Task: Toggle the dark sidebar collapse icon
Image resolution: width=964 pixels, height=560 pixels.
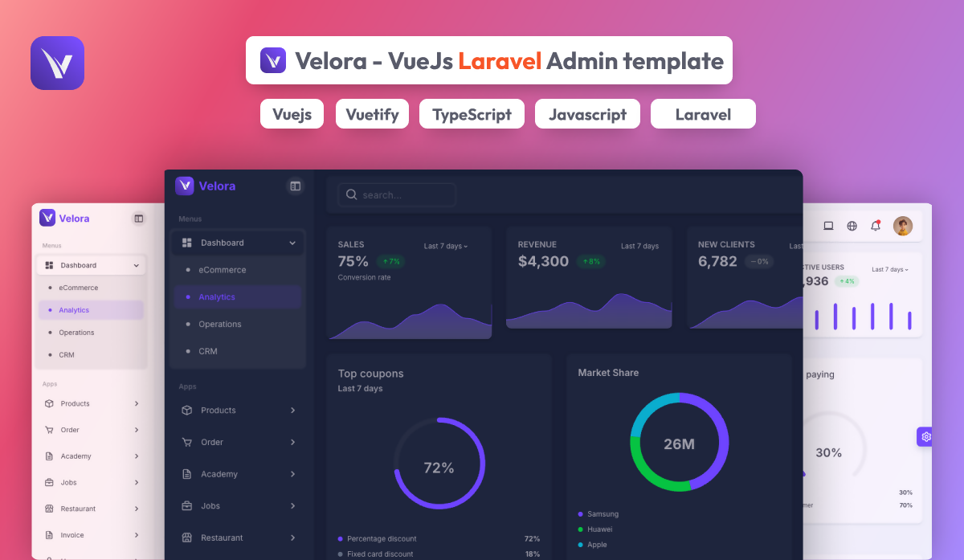Action: pos(295,186)
